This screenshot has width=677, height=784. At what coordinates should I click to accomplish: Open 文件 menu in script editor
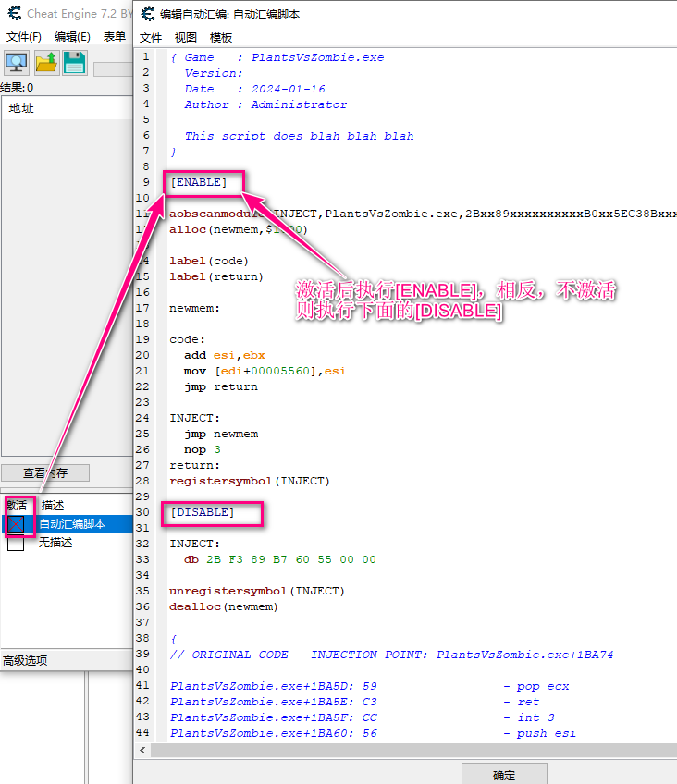pyautogui.click(x=151, y=38)
